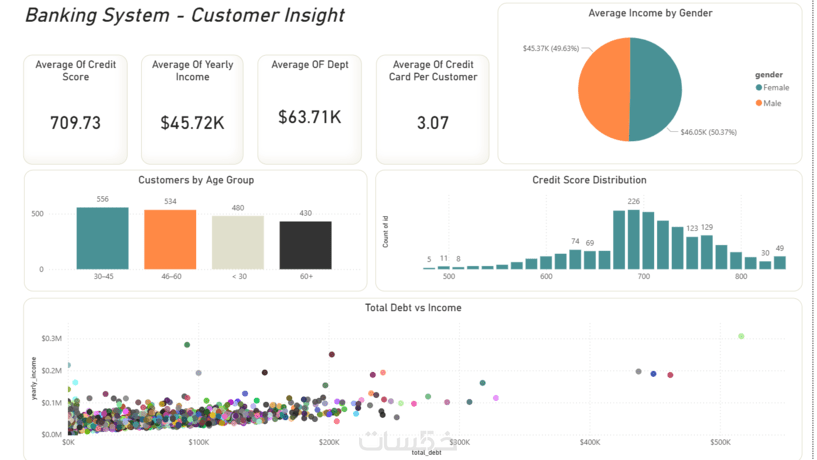817x460 pixels.
Task: Click the Male legend color dot
Action: point(759,103)
